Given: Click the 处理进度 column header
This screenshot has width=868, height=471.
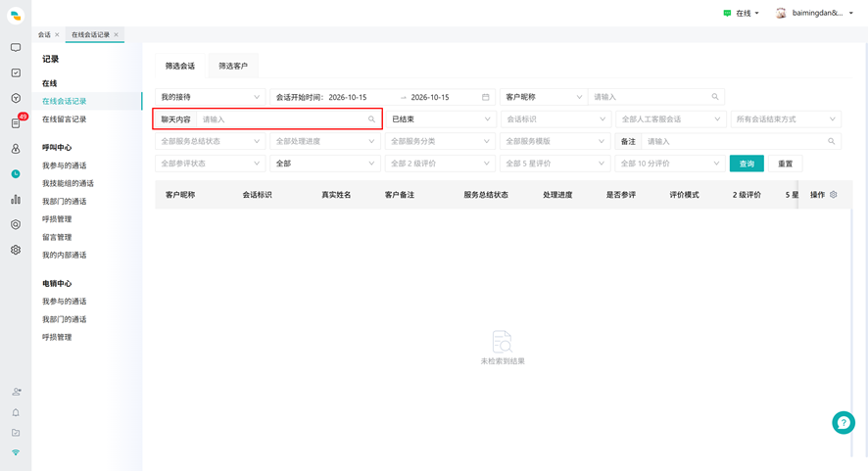Looking at the screenshot, I should tap(557, 195).
